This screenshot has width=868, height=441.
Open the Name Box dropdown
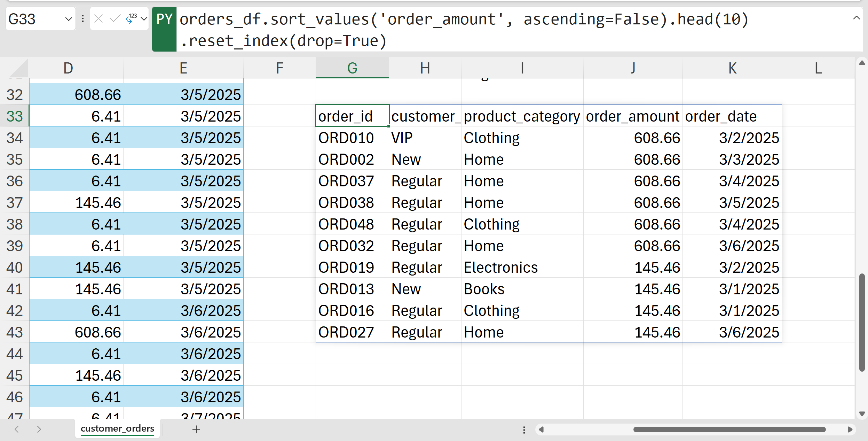(x=69, y=19)
